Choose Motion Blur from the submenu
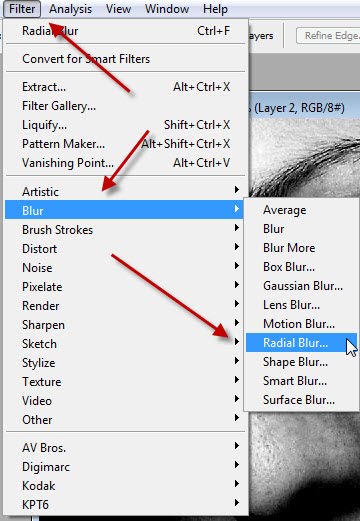This screenshot has width=360, height=521. tap(301, 324)
